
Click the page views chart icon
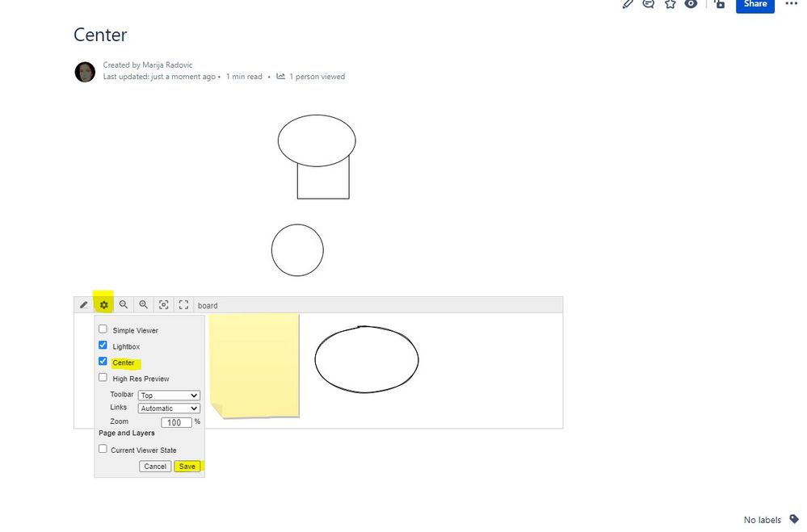click(x=280, y=76)
